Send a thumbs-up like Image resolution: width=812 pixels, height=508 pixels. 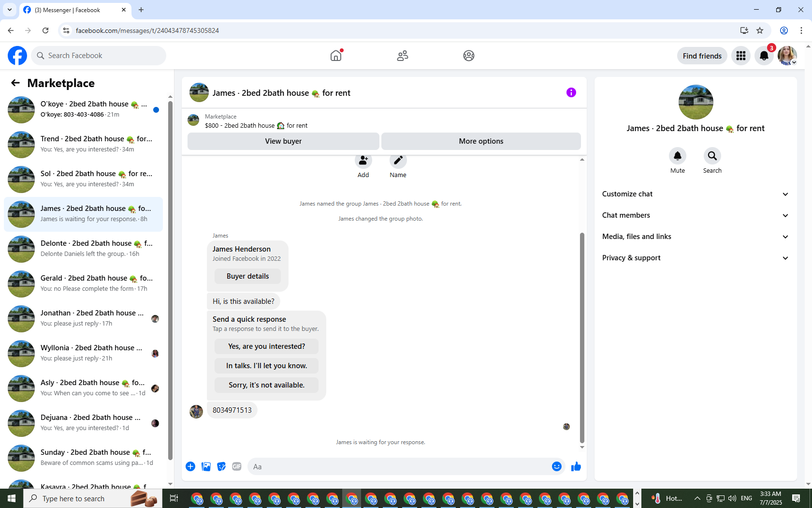(576, 466)
